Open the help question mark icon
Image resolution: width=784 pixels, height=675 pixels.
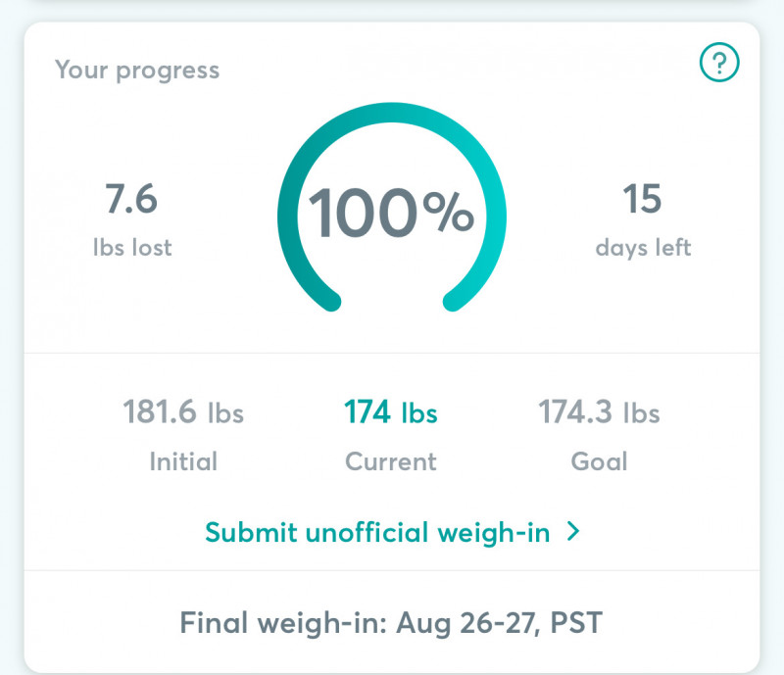click(x=719, y=65)
